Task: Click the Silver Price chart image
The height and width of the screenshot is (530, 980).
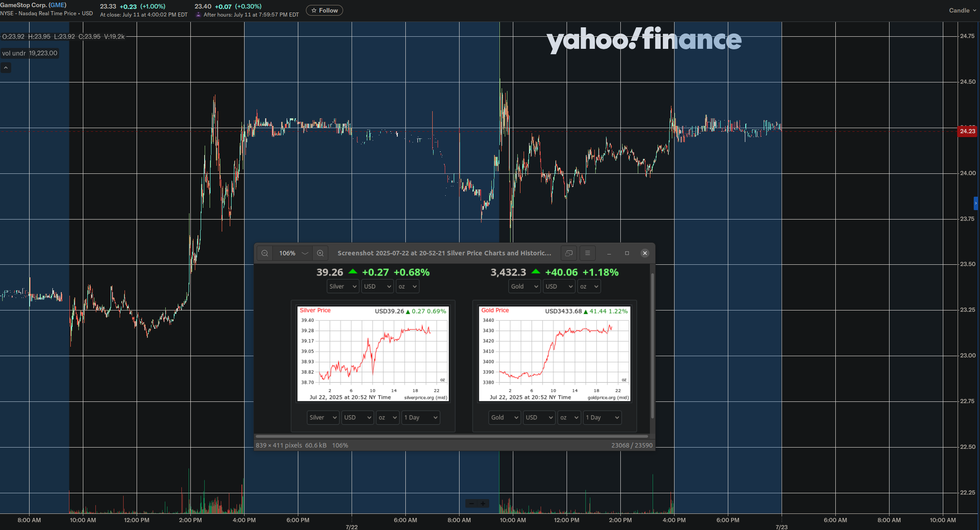Action: pos(373,353)
